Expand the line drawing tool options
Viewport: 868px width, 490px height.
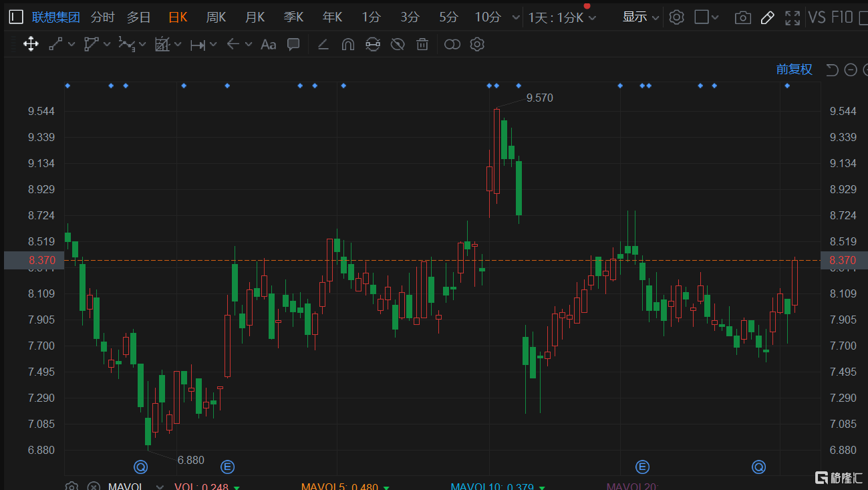point(71,45)
